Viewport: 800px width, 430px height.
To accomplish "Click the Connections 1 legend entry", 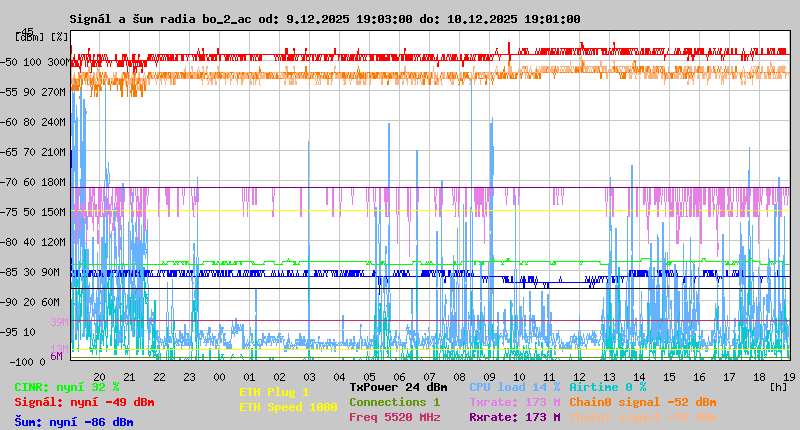I will pyautogui.click(x=394, y=402).
